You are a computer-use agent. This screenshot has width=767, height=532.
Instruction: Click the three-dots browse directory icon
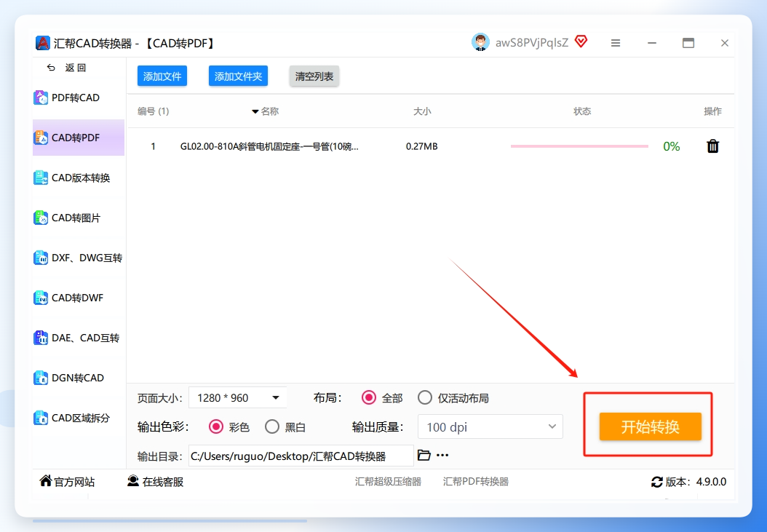pos(442,455)
